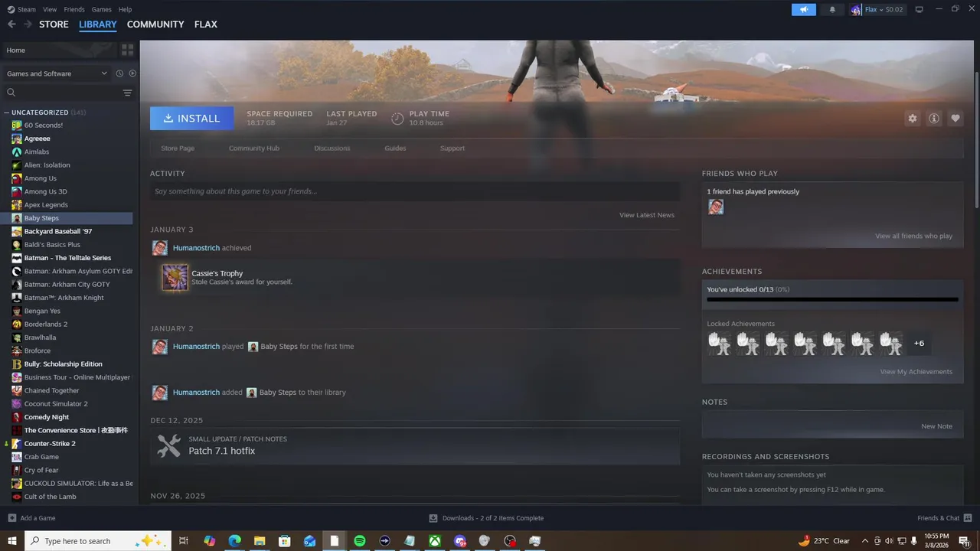The height and width of the screenshot is (551, 980).
Task: Click the forward navigation arrow
Action: 28,24
